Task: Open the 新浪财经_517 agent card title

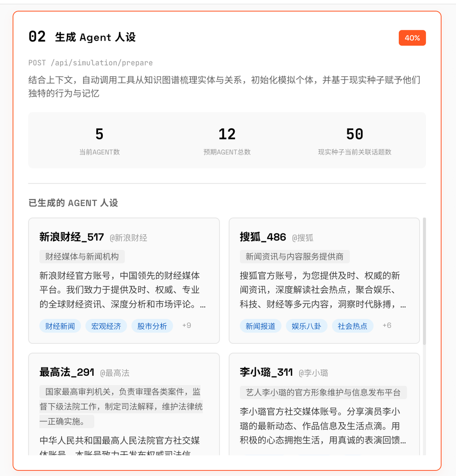Action: (72, 237)
